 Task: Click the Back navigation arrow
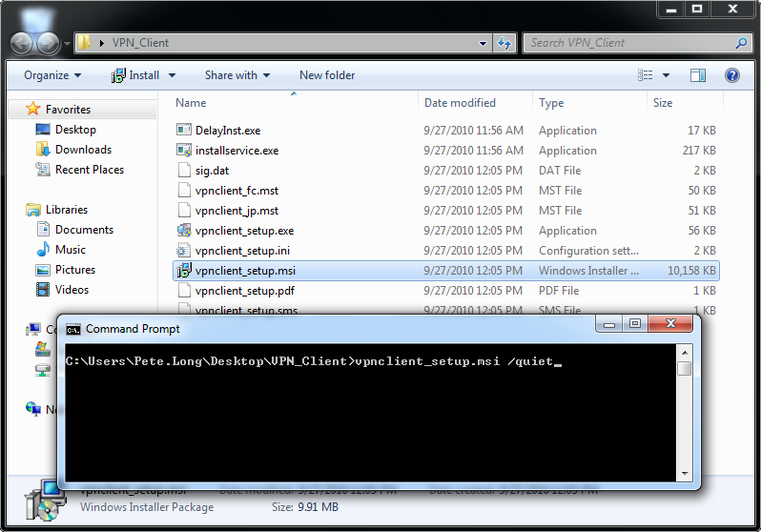[x=21, y=44]
